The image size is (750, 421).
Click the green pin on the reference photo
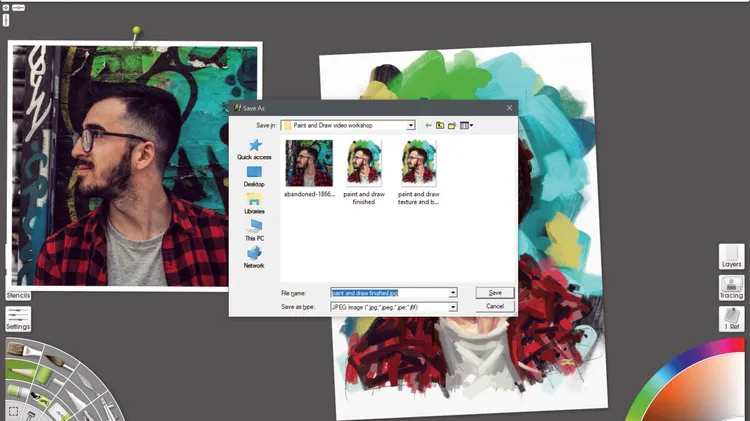(137, 31)
